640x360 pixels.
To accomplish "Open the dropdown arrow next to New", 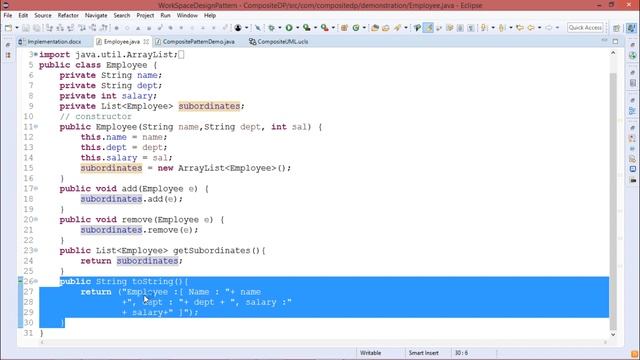I will pyautogui.click(x=16, y=28).
